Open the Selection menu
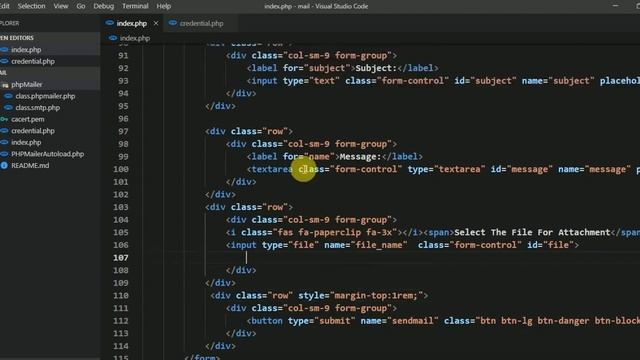Viewport: 640px width, 360px height. [31, 6]
